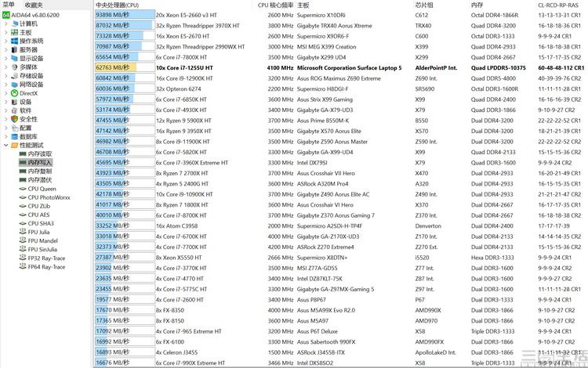Image resolution: width=588 pixels, height=368 pixels.
Task: Expand the 主板 tree node
Action: point(5,32)
